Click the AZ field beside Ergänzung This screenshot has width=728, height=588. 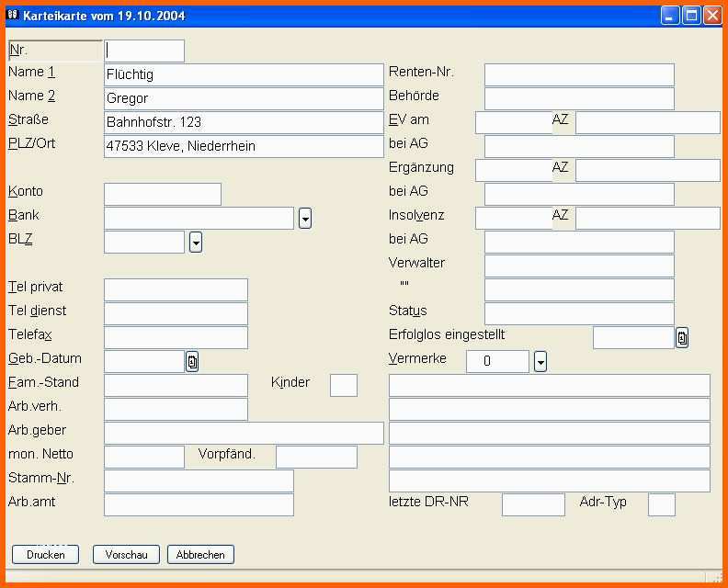click(x=648, y=170)
